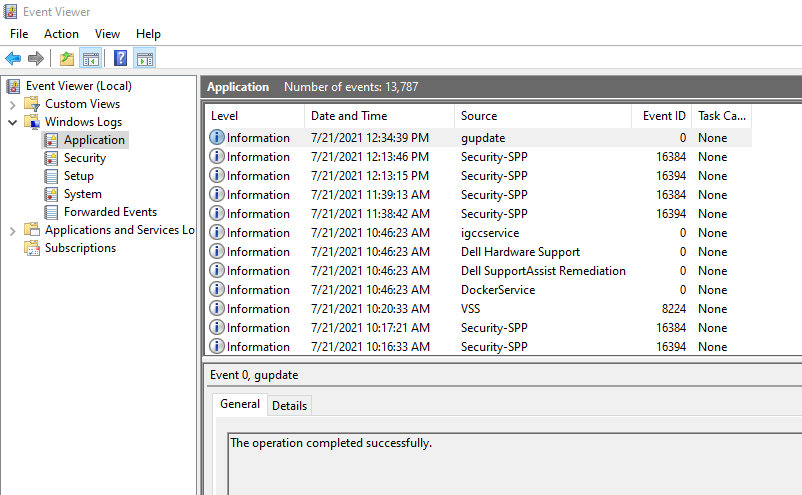
Task: Open the Help question mark icon
Action: [120, 58]
